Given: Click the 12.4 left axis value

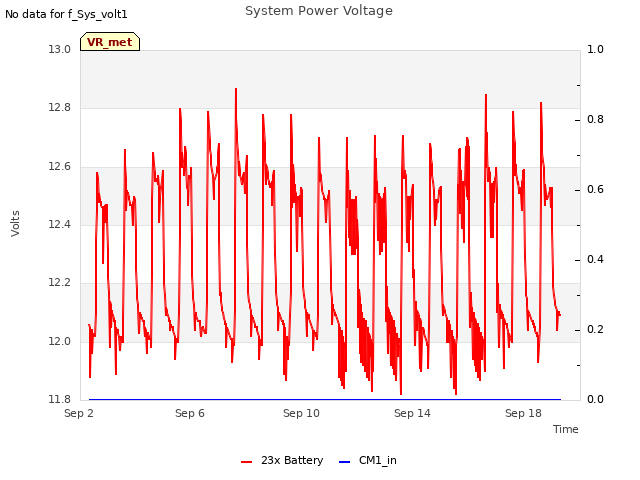Looking at the screenshot, I should pyautogui.click(x=60, y=224).
